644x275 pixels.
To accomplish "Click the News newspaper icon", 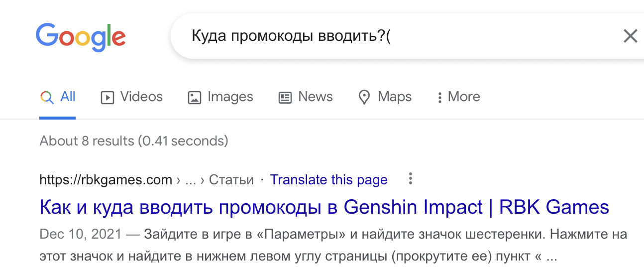I will (x=285, y=97).
